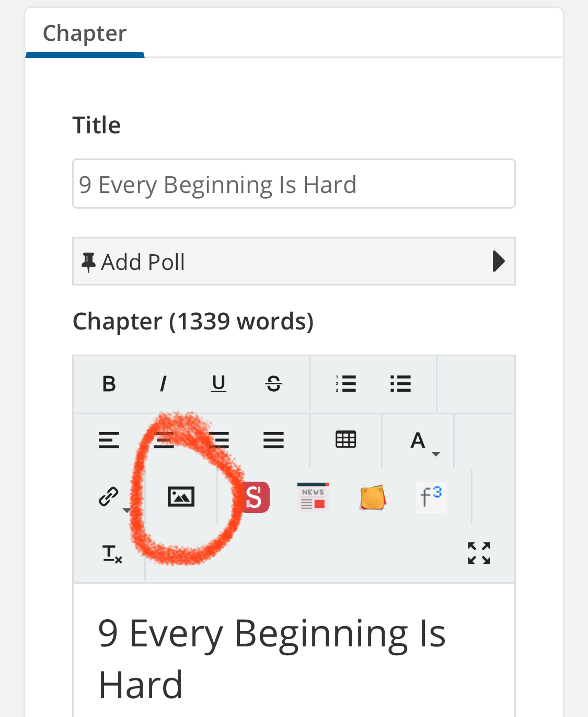Image resolution: width=588 pixels, height=717 pixels.
Task: Insert a link with chain icon
Action: coord(109,496)
